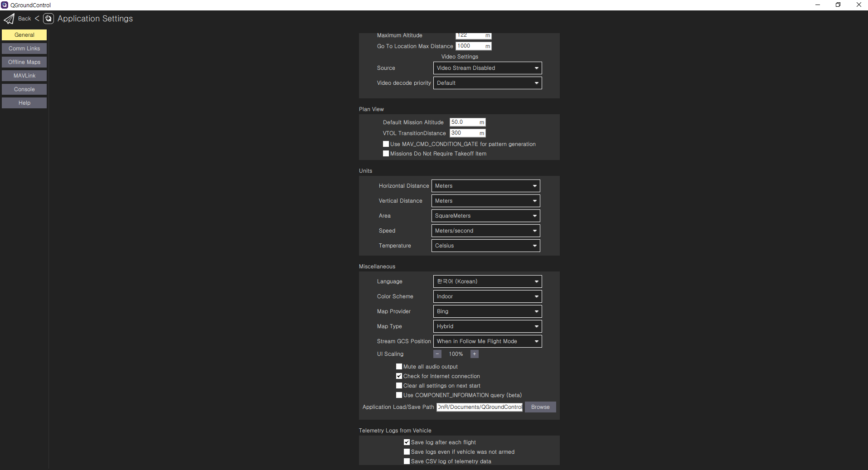
Task: Enable Mute all audio output
Action: point(399,366)
